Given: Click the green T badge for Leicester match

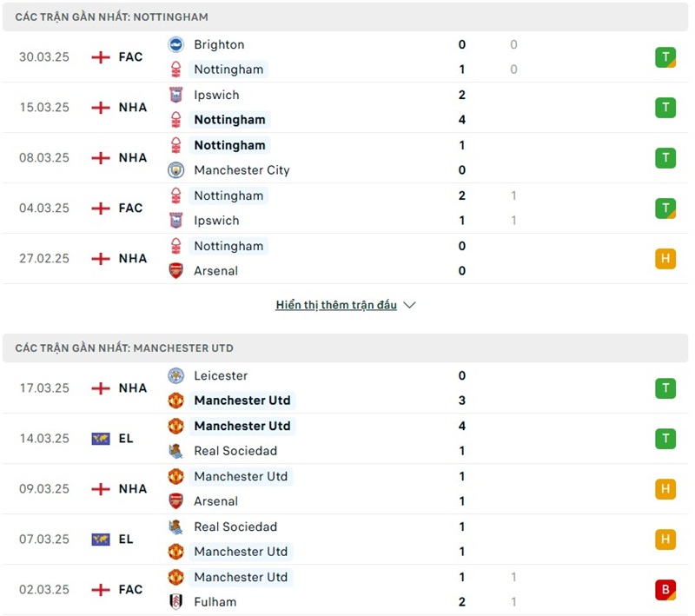Looking at the screenshot, I should 665,388.
